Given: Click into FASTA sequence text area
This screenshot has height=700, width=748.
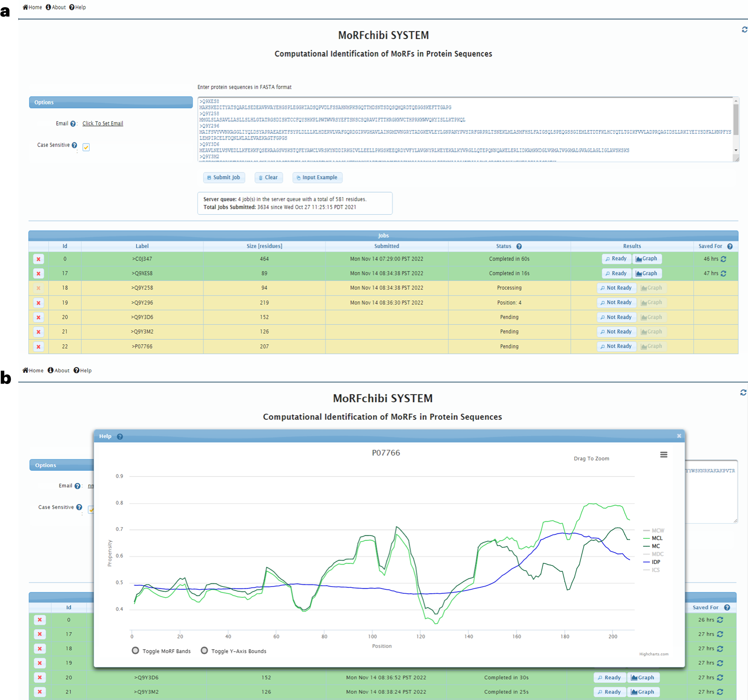Looking at the screenshot, I should pos(465,129).
